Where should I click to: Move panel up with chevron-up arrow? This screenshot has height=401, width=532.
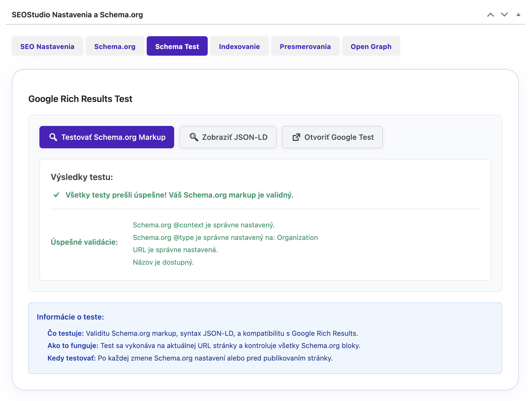pyautogui.click(x=490, y=15)
